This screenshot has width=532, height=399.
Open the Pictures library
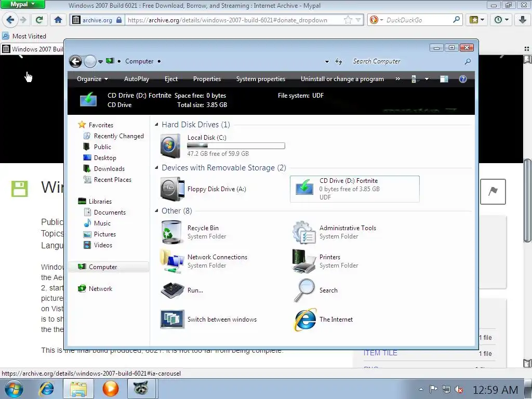pos(105,234)
